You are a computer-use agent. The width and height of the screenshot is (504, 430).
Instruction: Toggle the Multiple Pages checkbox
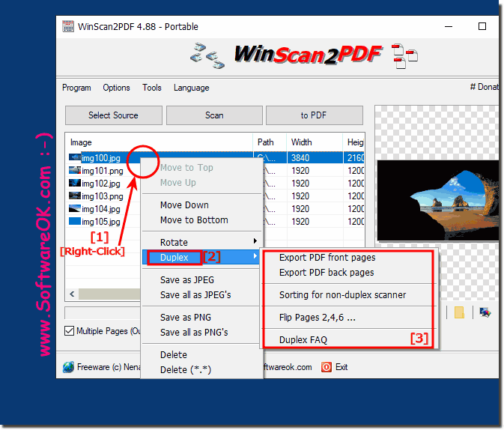[x=69, y=330]
